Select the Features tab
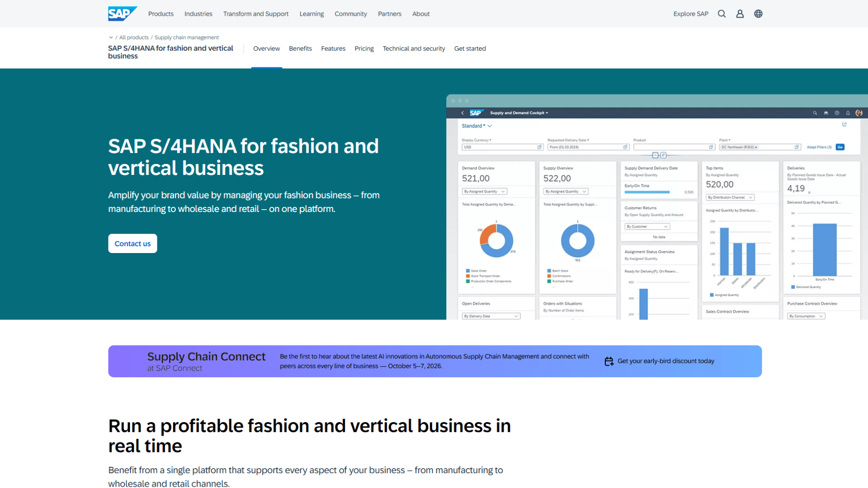Image resolution: width=868 pixels, height=488 pixels. tap(333, 48)
